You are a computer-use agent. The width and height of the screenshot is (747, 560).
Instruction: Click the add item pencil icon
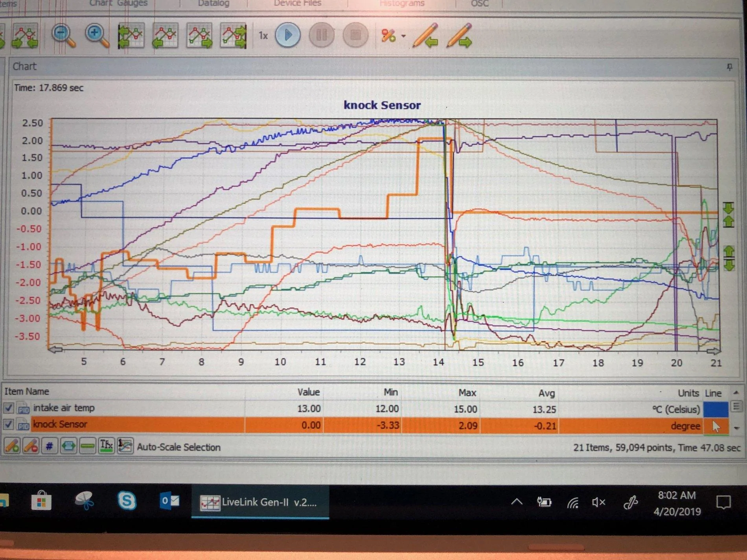coord(12,446)
